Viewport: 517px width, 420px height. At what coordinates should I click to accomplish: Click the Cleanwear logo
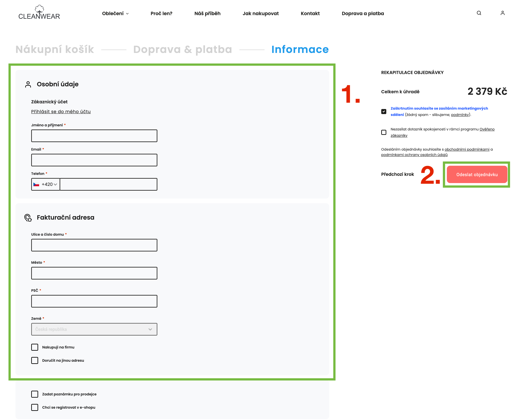pos(39,13)
